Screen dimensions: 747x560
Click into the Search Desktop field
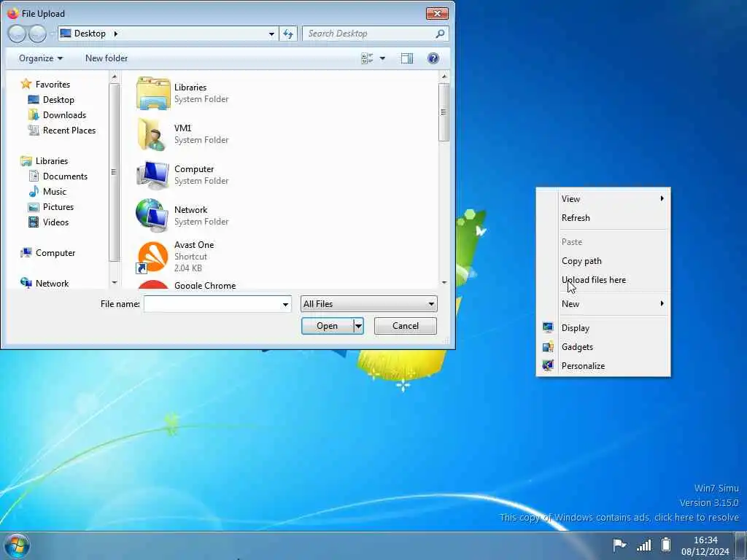(369, 34)
